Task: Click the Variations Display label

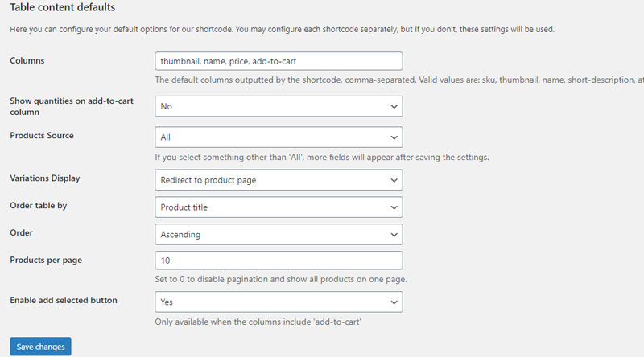Action: (45, 178)
